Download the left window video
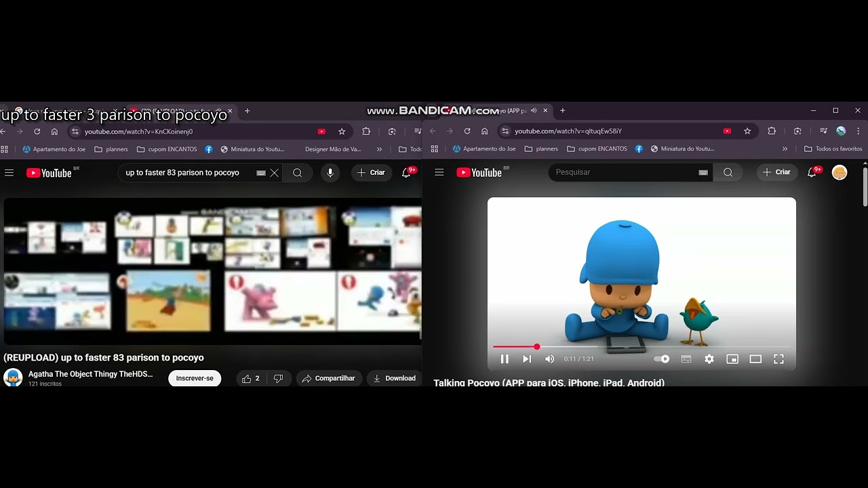Viewport: 868px width, 488px height. (394, 378)
